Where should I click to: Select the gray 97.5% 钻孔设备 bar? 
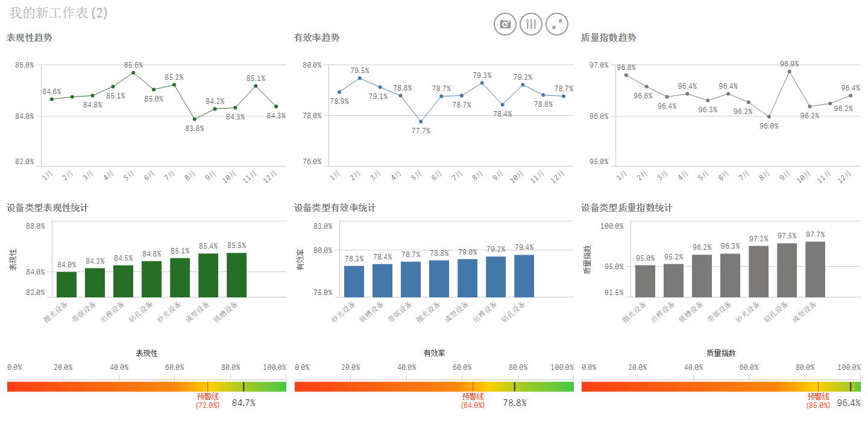787,270
